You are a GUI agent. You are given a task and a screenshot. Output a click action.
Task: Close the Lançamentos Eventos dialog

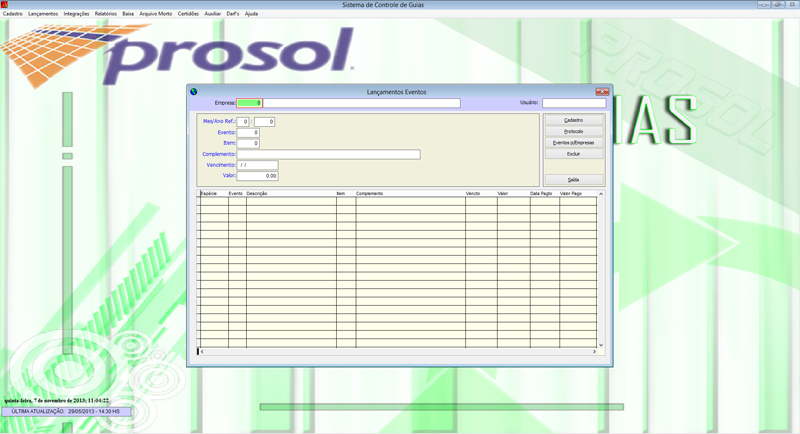pyautogui.click(x=603, y=92)
